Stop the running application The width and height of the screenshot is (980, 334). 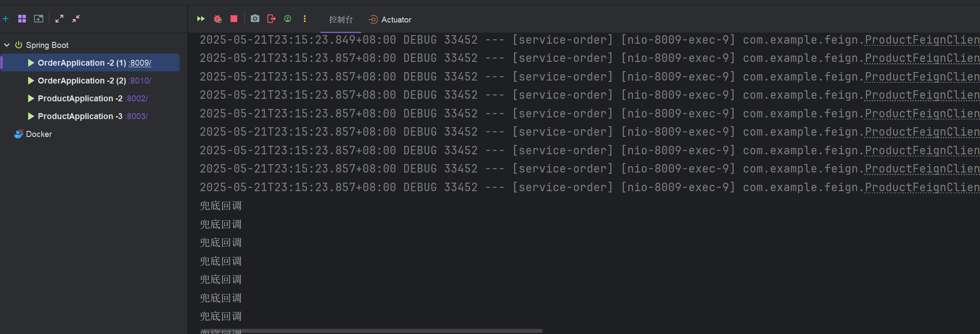(x=234, y=19)
